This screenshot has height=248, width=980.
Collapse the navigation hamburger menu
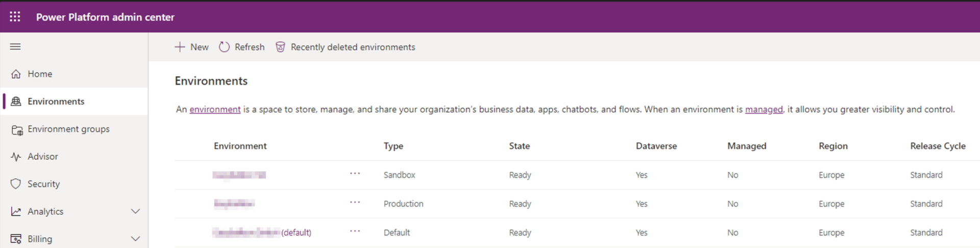pyautogui.click(x=15, y=47)
